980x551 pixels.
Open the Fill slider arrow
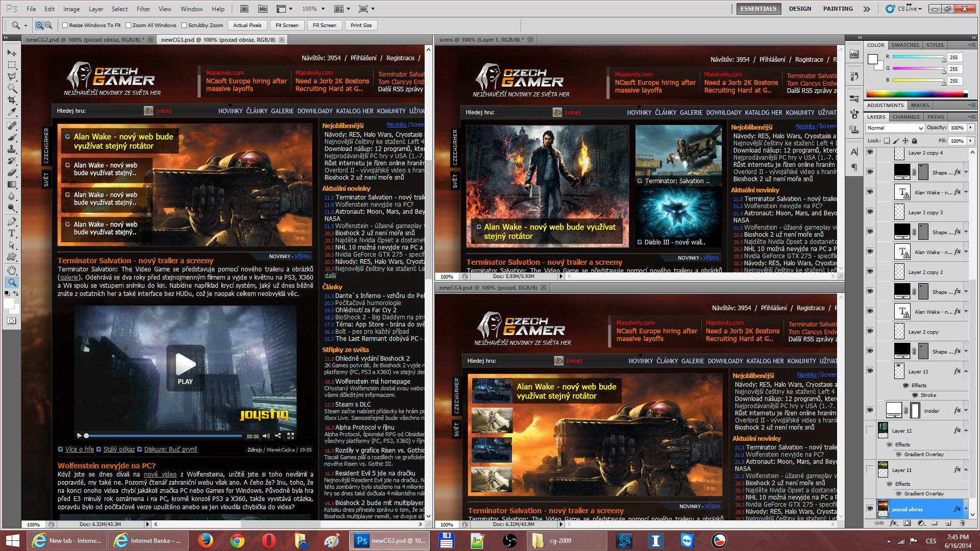pyautogui.click(x=970, y=141)
